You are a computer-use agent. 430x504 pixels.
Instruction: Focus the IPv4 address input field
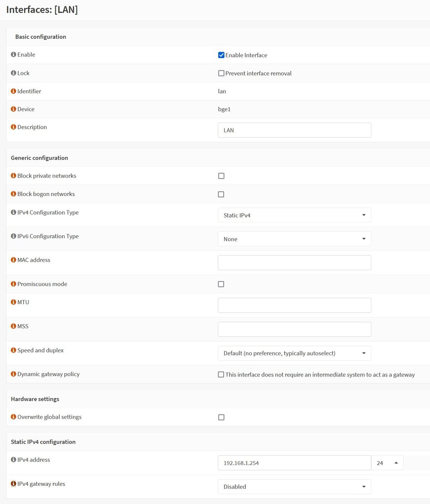pyautogui.click(x=294, y=463)
